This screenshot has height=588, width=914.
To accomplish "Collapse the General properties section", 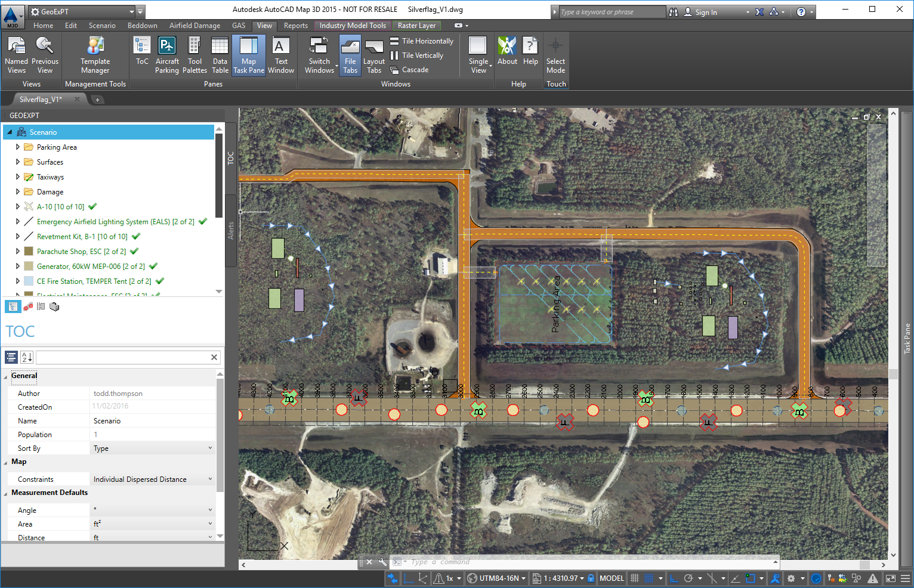I will tap(5, 376).
